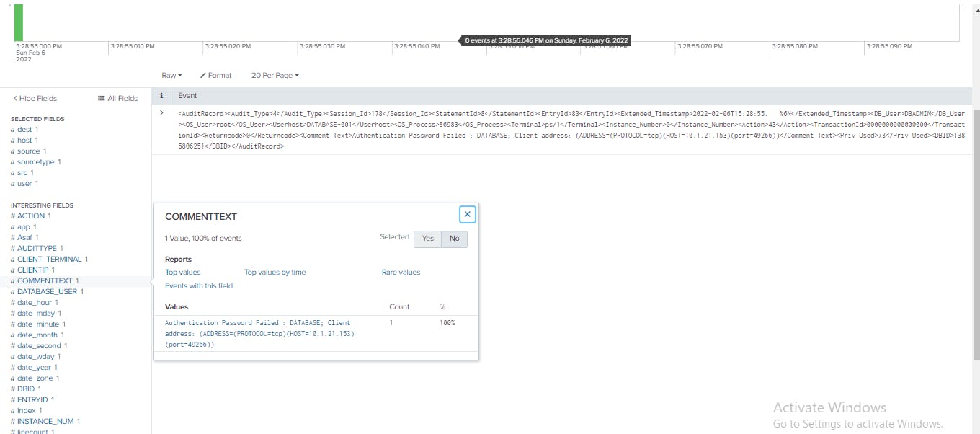Open the 20 Per Page dropdown
This screenshot has height=434, width=980.
[x=275, y=75]
